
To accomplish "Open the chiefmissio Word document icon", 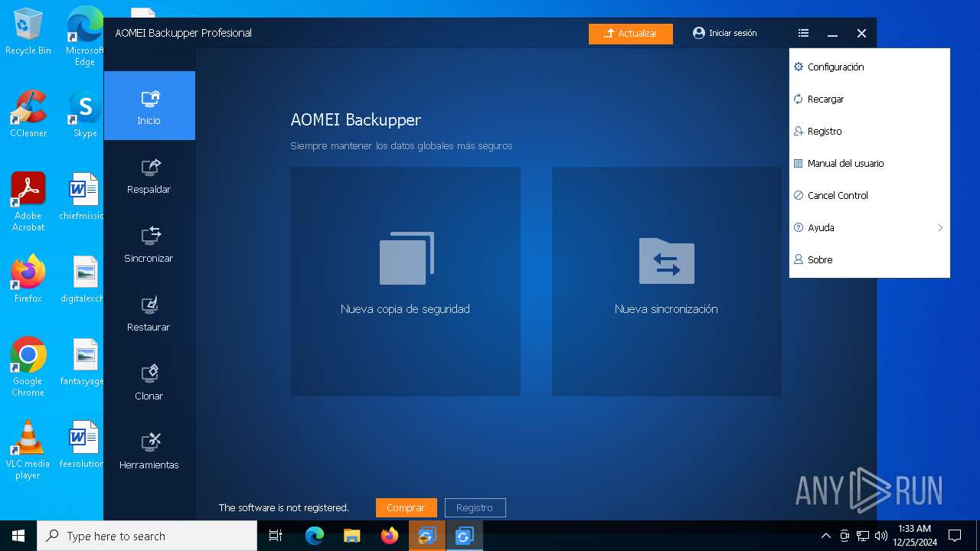I will 83,197.
